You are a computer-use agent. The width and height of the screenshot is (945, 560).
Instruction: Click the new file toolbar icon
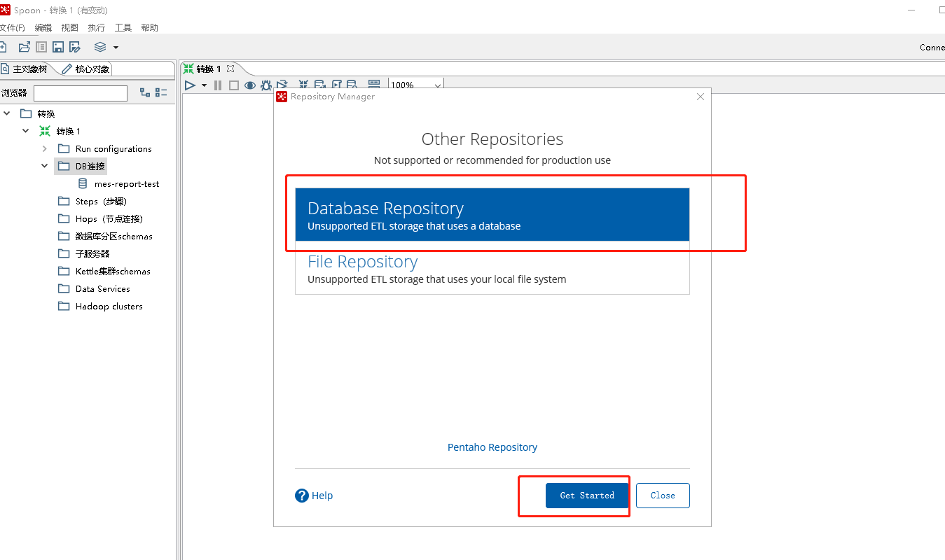pyautogui.click(x=3, y=47)
